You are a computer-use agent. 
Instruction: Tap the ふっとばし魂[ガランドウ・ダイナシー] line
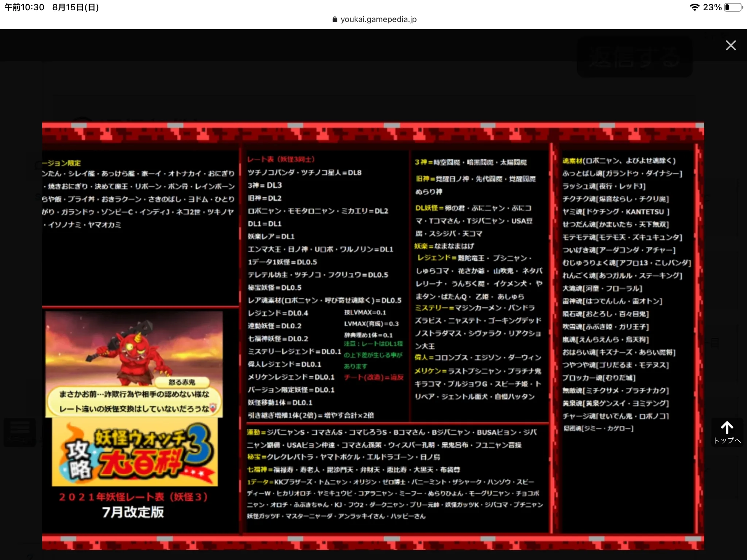click(x=622, y=173)
